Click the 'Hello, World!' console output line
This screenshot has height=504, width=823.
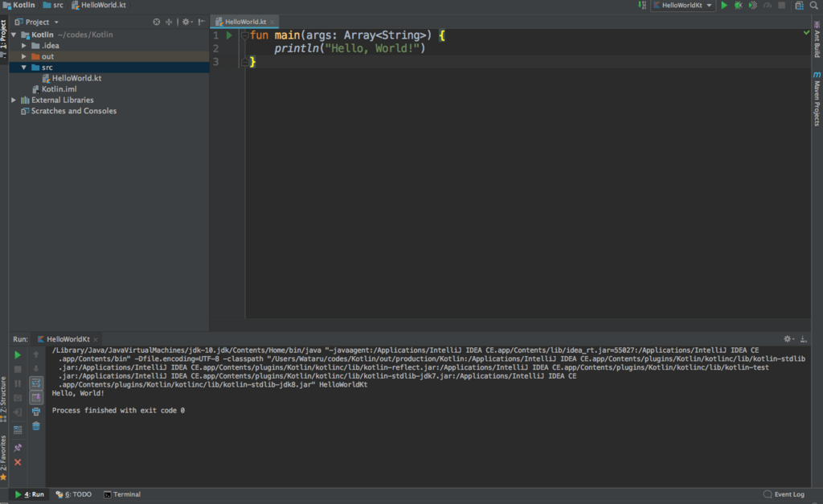click(78, 393)
